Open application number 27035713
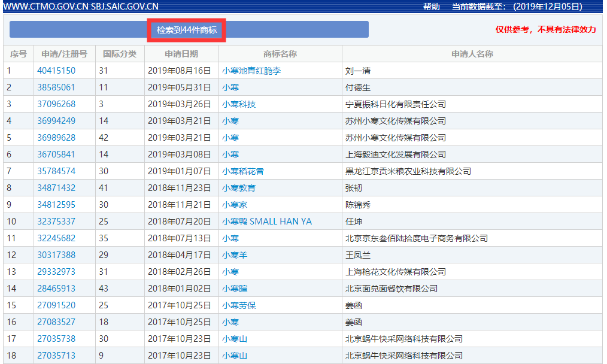The width and height of the screenshot is (607, 364). pos(56,356)
